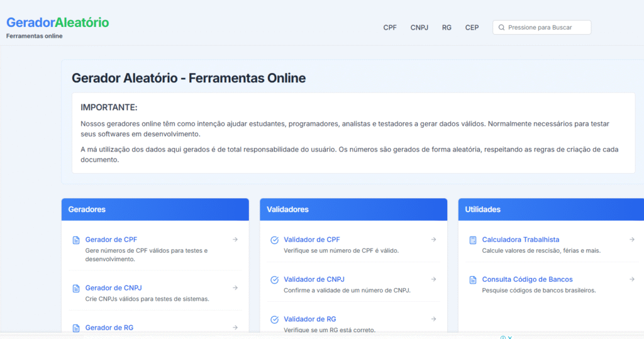This screenshot has height=339, width=644.
Task: Click the document icon beside Gerador de RG
Action: [x=76, y=328]
